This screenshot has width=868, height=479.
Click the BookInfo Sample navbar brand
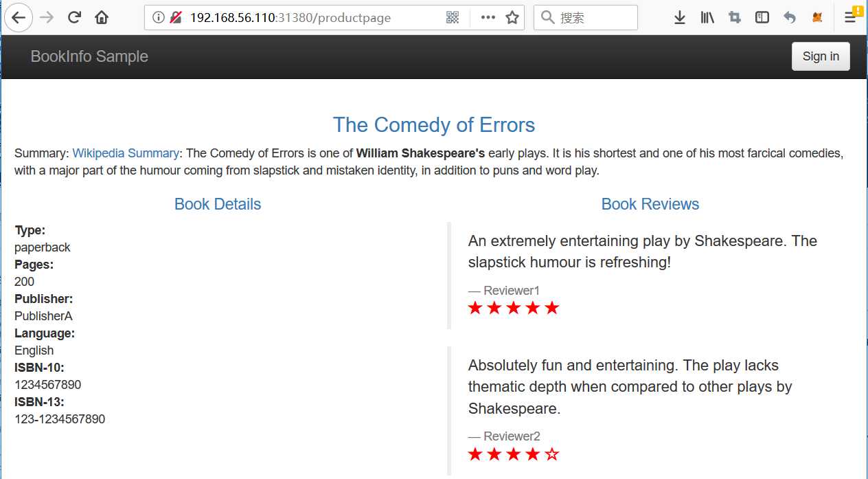tap(89, 56)
